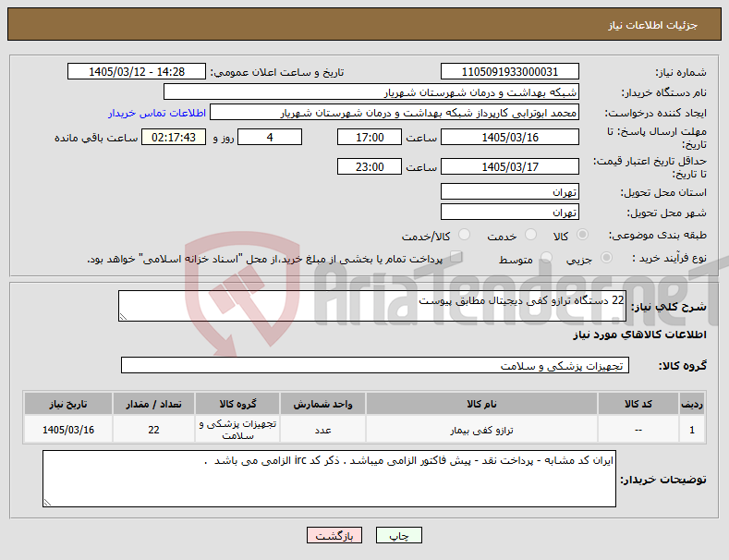The height and width of the screenshot is (560, 729).
Task: Click the delivery province تهران field
Action: coord(509,191)
